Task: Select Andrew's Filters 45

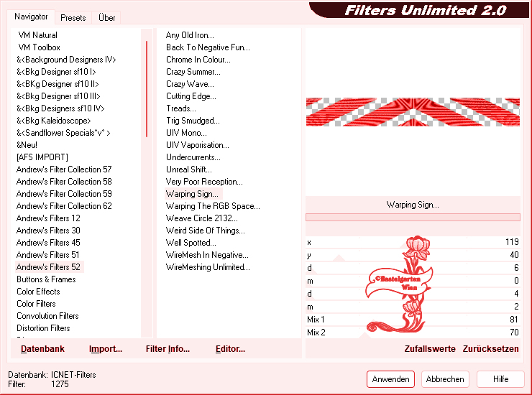Action: (x=48, y=243)
